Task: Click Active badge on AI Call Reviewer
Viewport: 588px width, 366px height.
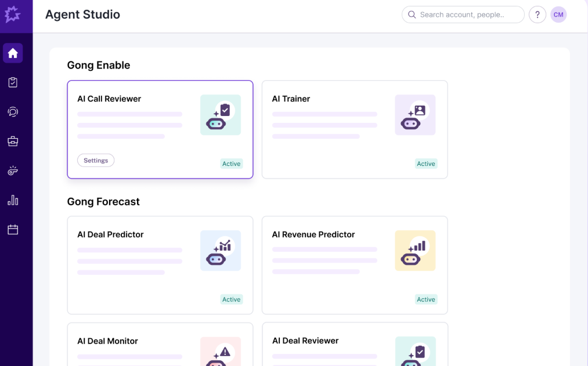Action: pos(232,164)
